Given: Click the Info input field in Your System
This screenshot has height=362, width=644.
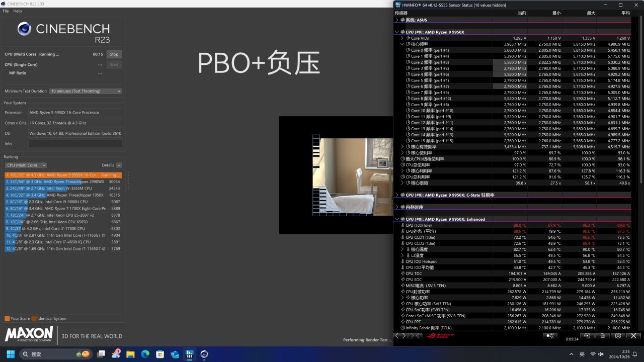Looking at the screenshot, I should (75, 144).
